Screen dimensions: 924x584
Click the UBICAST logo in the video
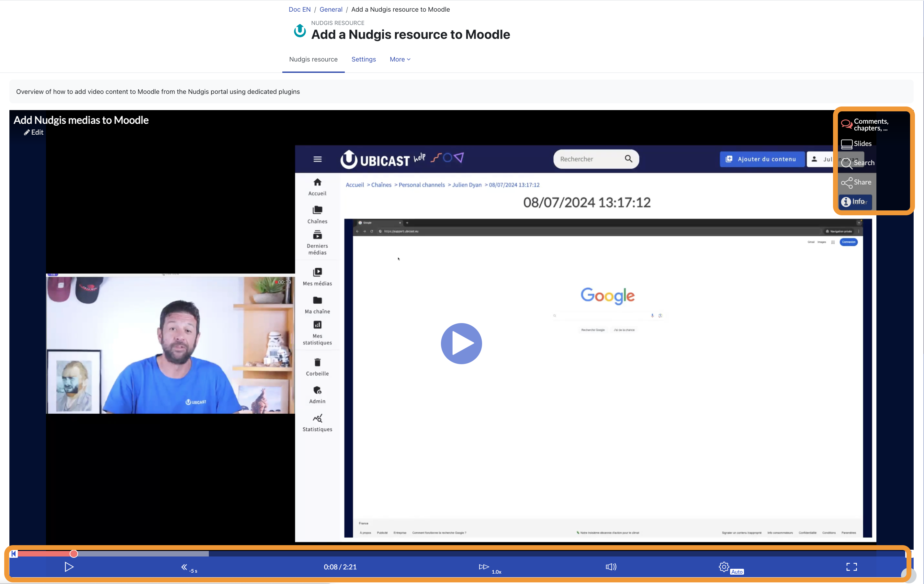[375, 160]
